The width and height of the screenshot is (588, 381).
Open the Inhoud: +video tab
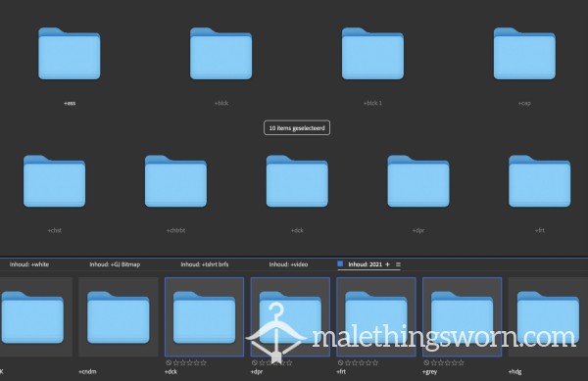tap(288, 264)
